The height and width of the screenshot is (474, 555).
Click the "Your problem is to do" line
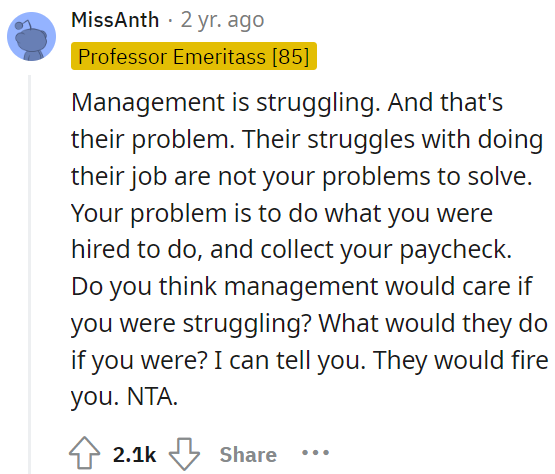tap(282, 214)
